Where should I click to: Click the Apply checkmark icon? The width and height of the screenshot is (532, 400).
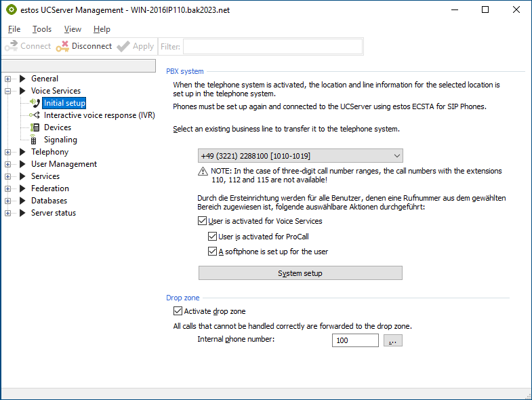pos(123,46)
